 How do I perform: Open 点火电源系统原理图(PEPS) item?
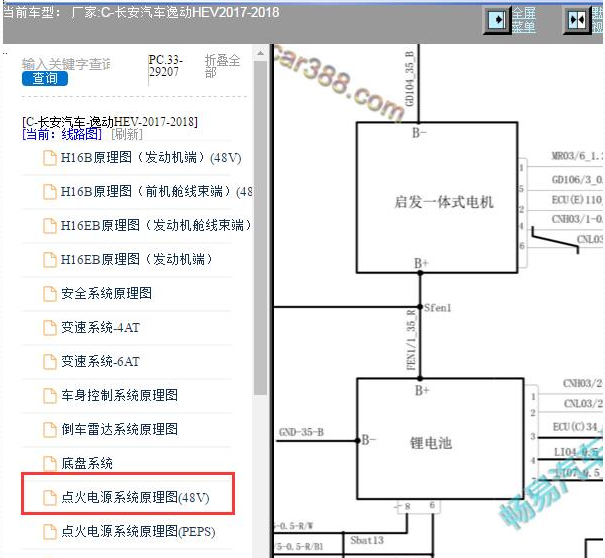[138, 531]
